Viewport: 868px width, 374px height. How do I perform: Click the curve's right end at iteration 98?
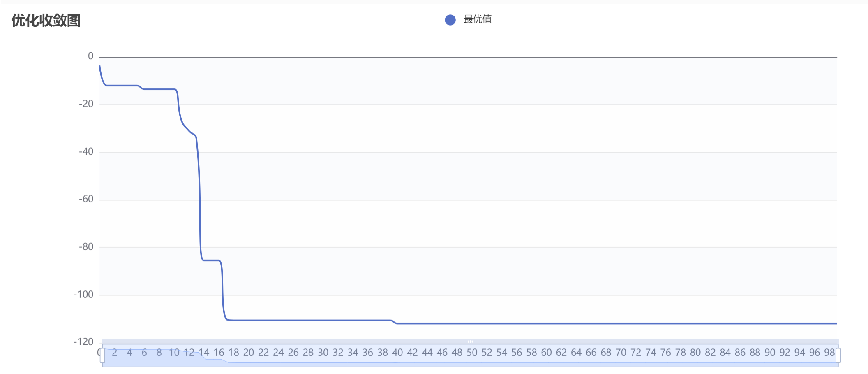[836, 323]
